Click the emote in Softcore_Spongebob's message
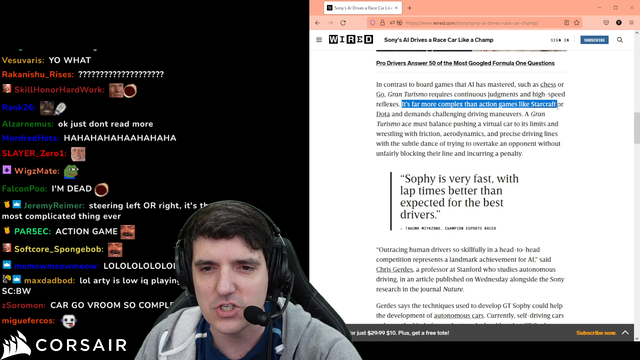 tap(115, 250)
